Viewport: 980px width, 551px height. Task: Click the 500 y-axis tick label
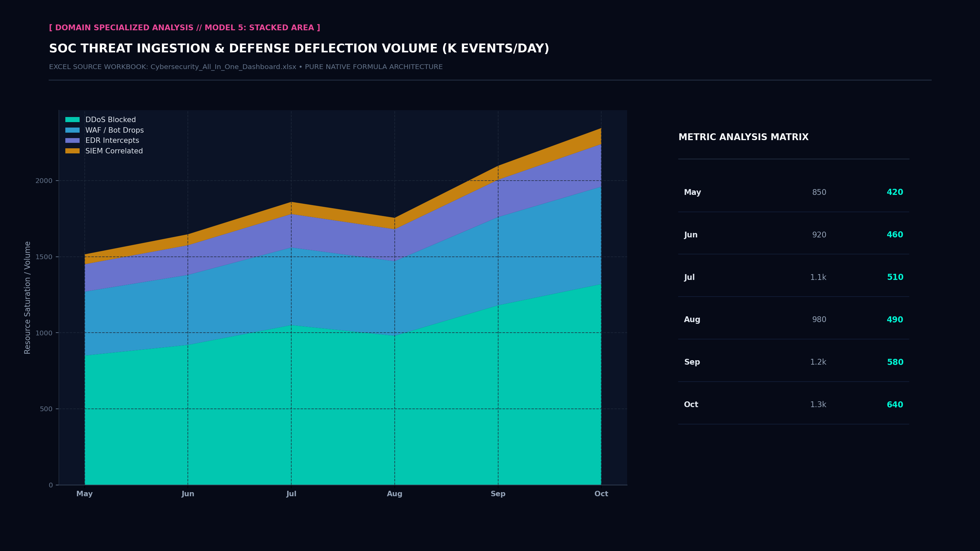point(46,409)
